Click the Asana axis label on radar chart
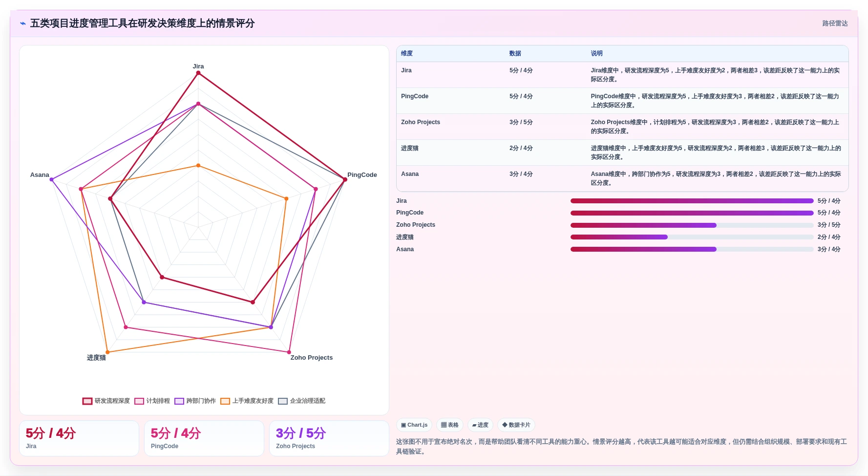868x476 pixels. (x=40, y=175)
